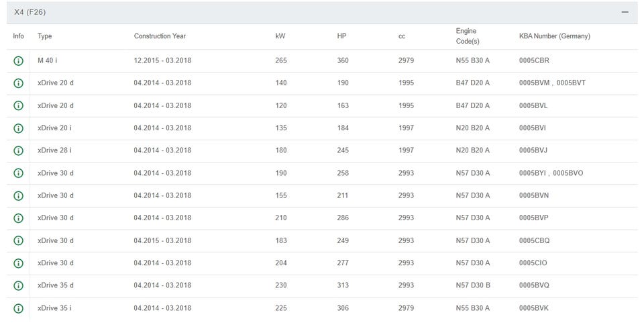
Task: Click the Info column header
Action: [x=19, y=36]
